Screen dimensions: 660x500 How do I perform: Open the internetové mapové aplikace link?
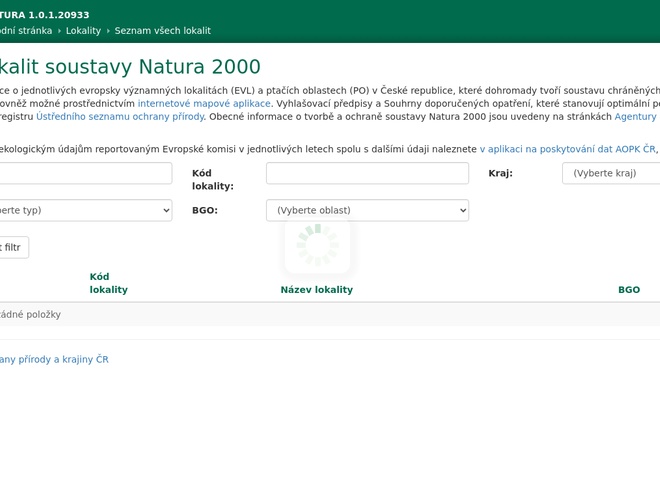click(204, 103)
